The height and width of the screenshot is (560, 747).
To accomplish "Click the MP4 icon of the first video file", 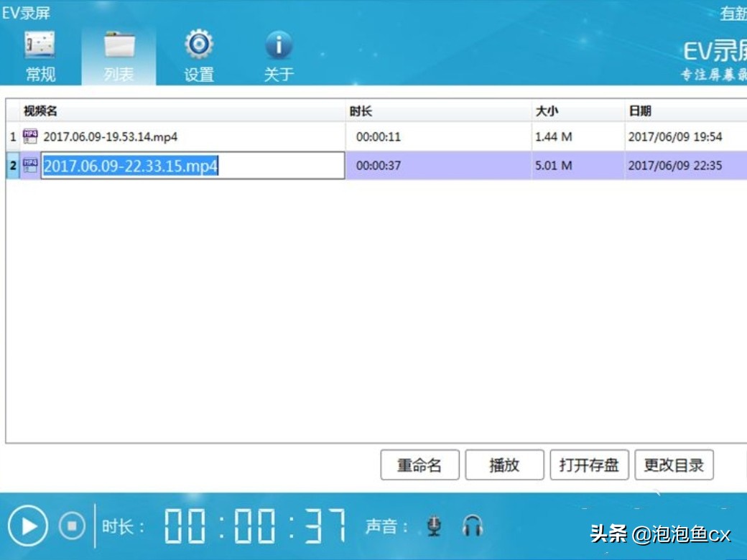I will pos(29,136).
